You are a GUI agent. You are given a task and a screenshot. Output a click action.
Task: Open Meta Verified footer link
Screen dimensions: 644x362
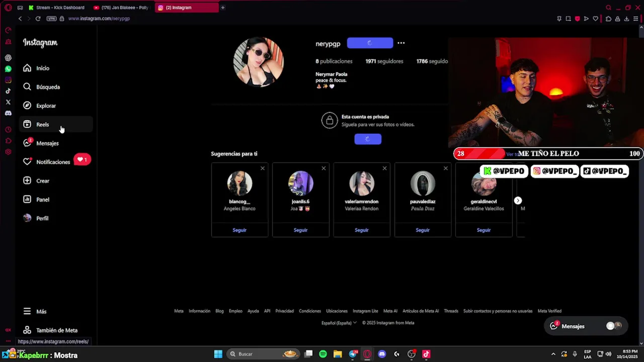coord(549,311)
